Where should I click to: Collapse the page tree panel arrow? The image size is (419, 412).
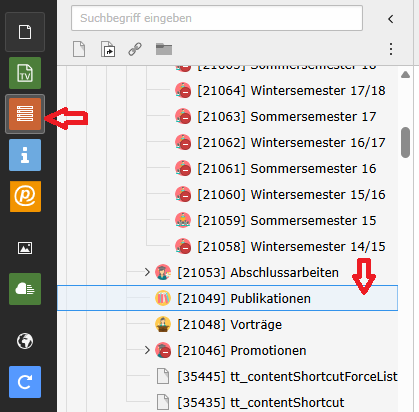[391, 19]
